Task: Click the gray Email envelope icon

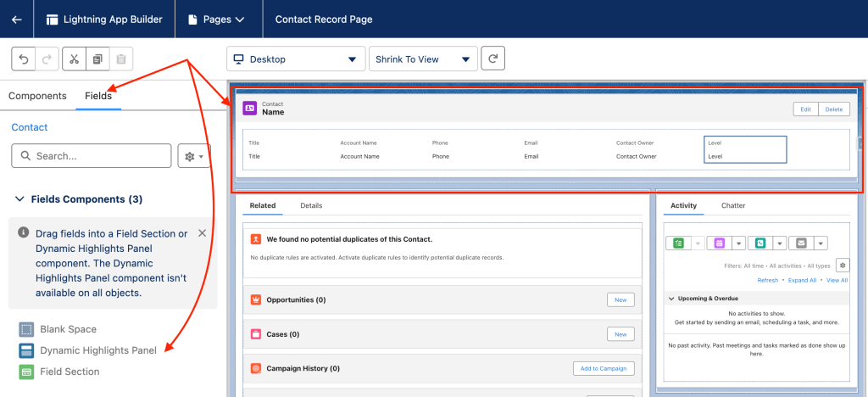Action: [800, 243]
